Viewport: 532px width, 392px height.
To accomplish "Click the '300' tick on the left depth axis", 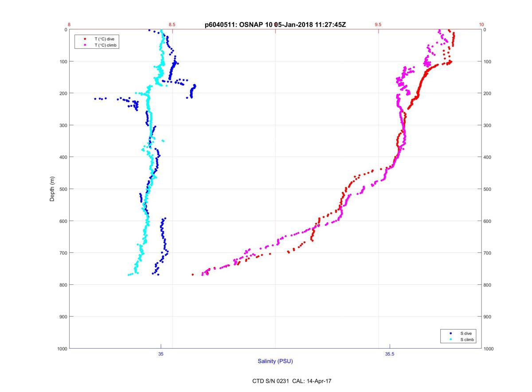I will tap(63, 125).
